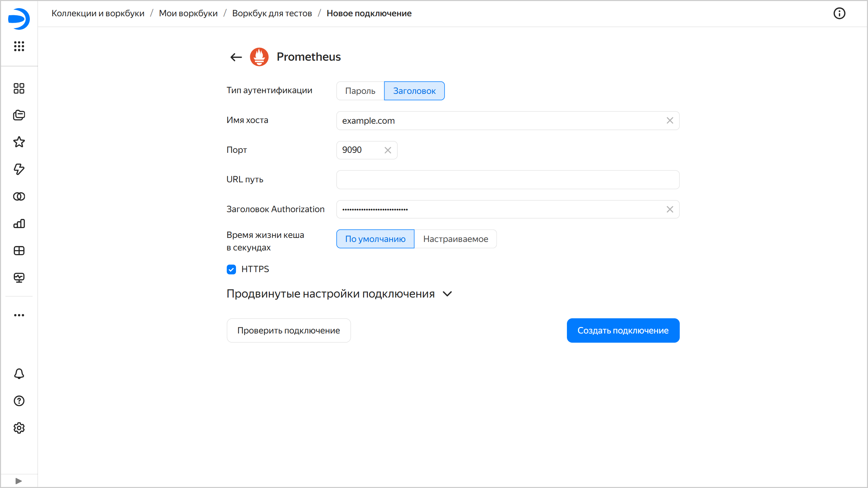This screenshot has width=868, height=488.
Task: Open notifications bell icon
Action: tap(19, 374)
